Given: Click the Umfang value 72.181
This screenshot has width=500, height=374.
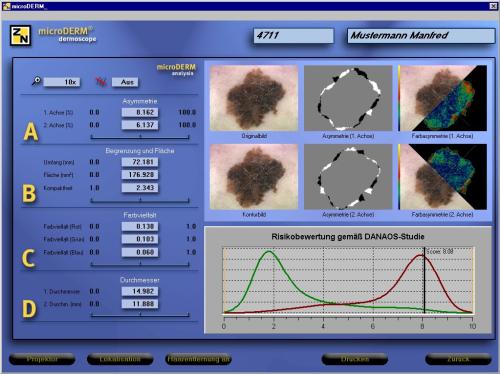Looking at the screenshot, I should coord(140,162).
